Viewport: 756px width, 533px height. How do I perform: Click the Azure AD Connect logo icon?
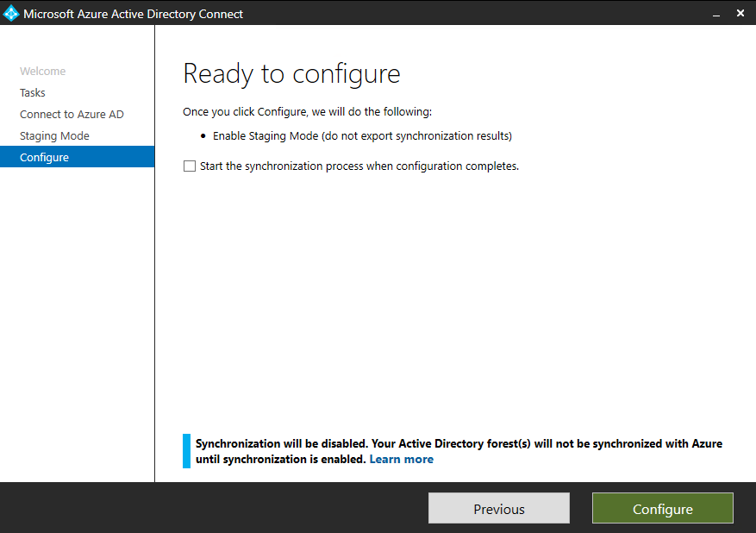10,14
